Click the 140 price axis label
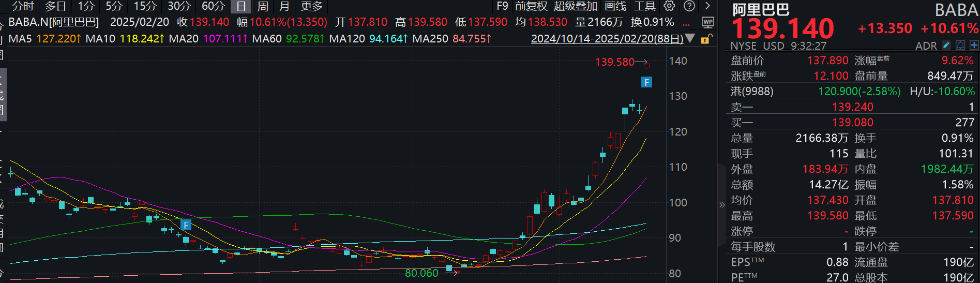980x283 pixels. [x=677, y=61]
